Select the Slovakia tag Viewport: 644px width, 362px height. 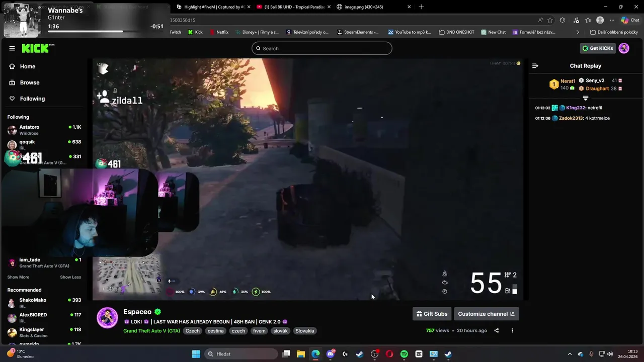click(x=305, y=331)
